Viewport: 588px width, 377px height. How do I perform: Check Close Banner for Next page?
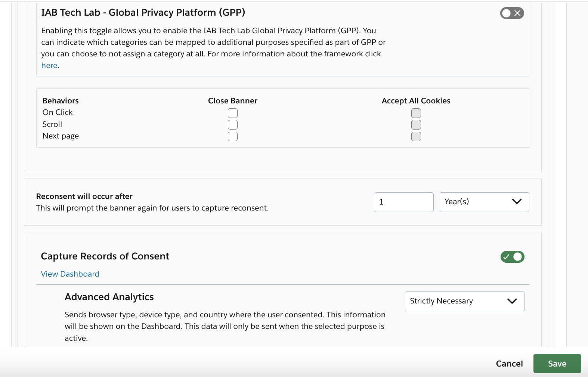click(x=233, y=137)
